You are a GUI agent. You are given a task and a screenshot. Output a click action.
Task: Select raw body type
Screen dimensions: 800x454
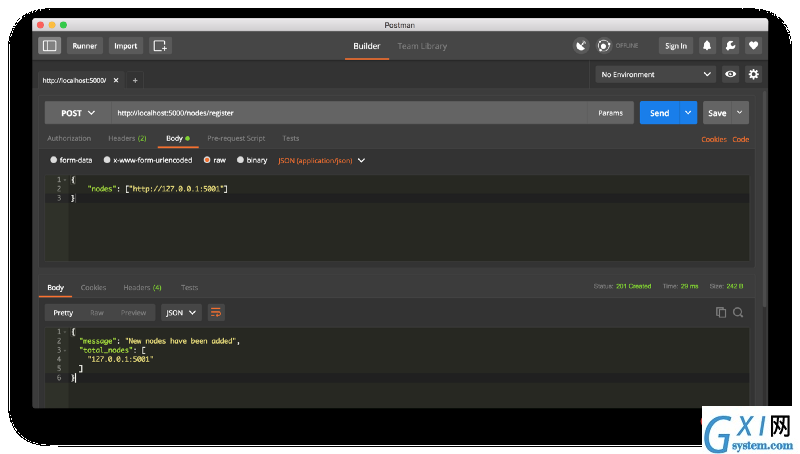[214, 160]
